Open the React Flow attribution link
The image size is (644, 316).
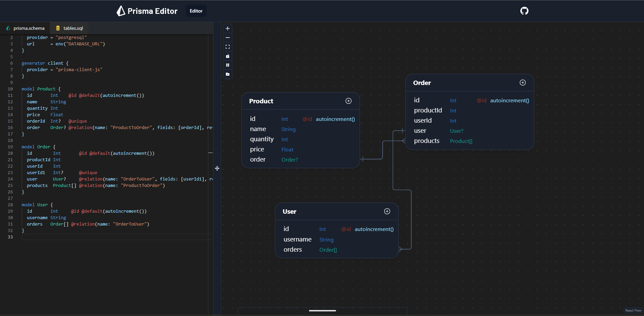tap(633, 311)
